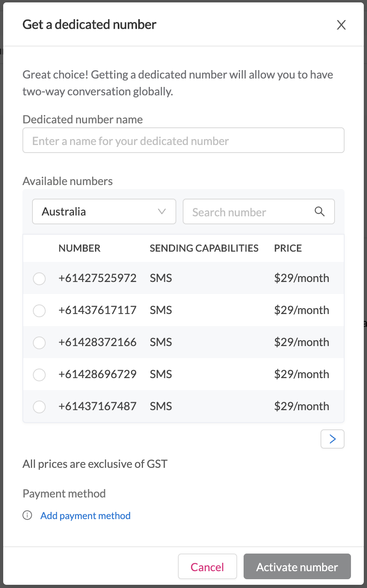
Task: Click the PRICE column header
Action: click(288, 248)
